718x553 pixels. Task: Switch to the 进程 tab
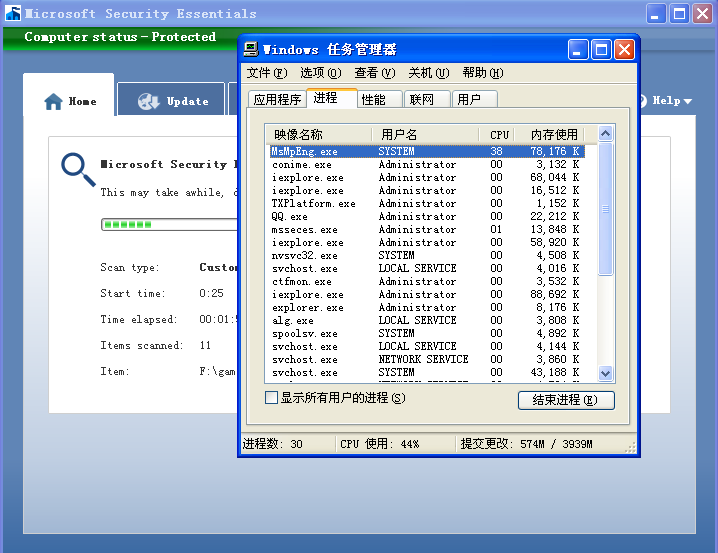click(x=332, y=98)
